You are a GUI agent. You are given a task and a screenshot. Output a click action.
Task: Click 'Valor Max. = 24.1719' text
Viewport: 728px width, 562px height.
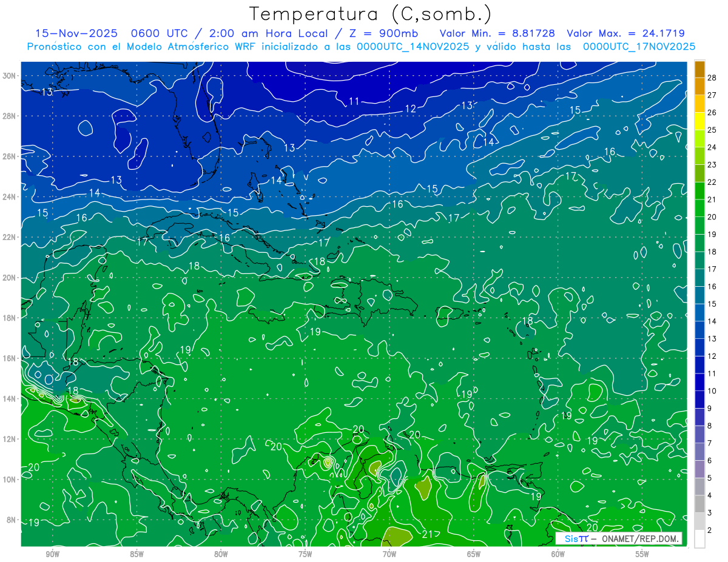[625, 34]
